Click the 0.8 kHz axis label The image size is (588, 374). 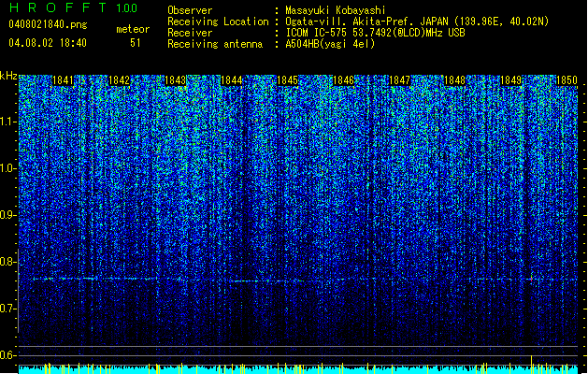pos(8,262)
